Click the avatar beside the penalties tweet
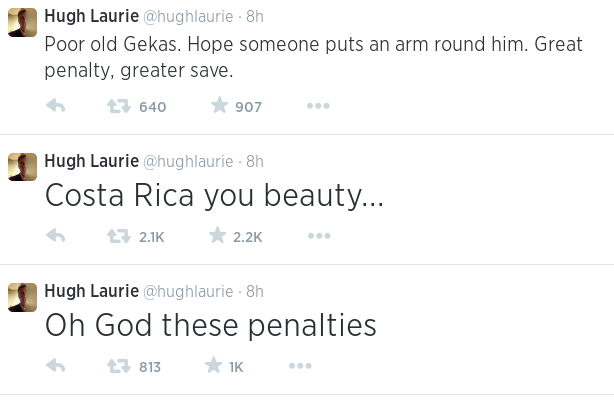This screenshot has width=614, height=400. click(22, 296)
